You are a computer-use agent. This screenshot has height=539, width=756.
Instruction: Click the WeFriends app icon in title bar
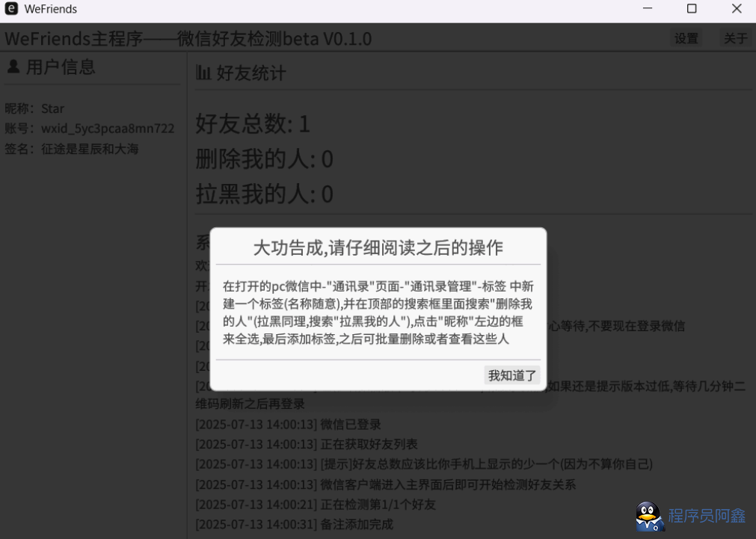pyautogui.click(x=11, y=9)
